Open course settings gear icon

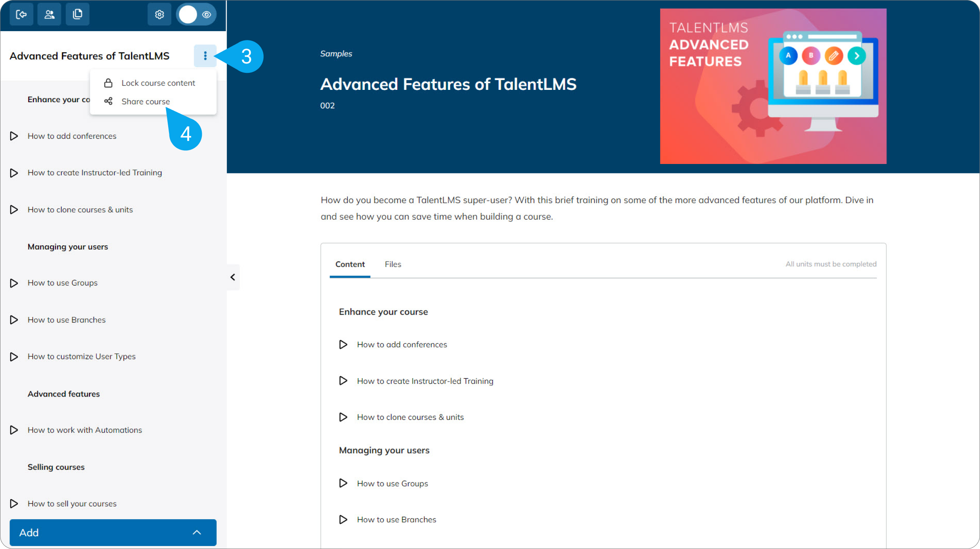(159, 14)
